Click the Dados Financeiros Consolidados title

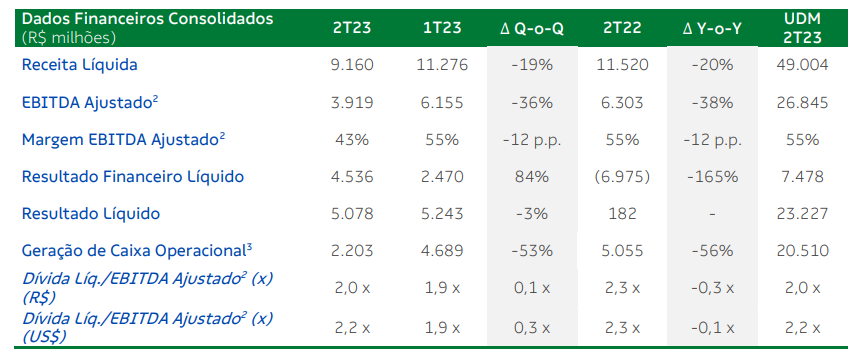[147, 18]
